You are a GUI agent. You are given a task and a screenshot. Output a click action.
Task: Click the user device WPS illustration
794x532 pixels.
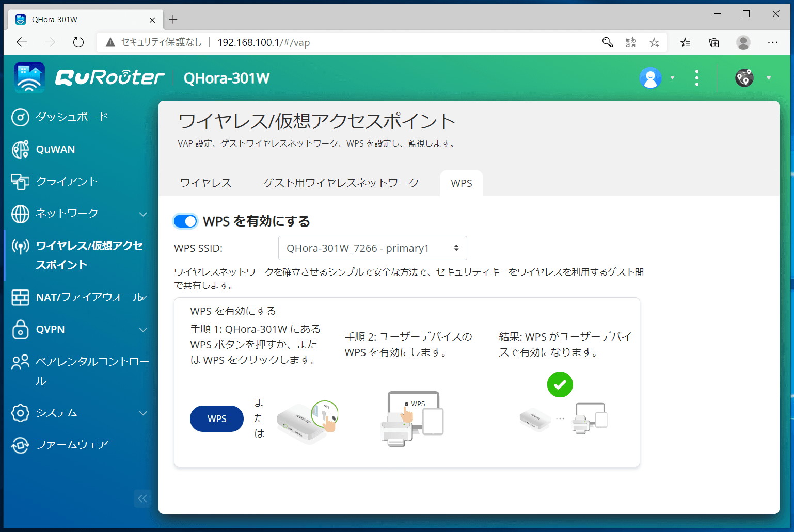(412, 419)
